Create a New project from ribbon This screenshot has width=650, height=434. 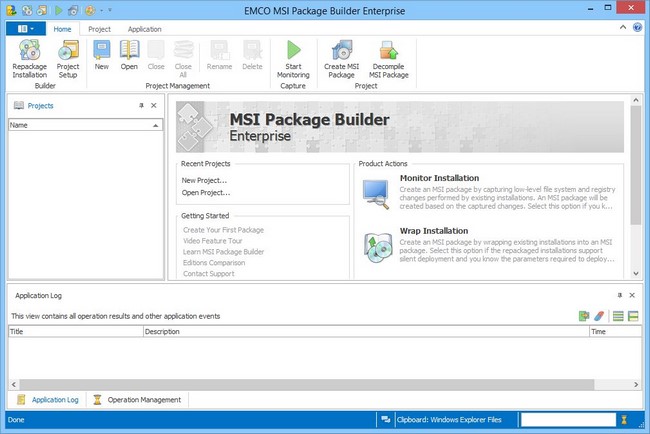tap(102, 55)
